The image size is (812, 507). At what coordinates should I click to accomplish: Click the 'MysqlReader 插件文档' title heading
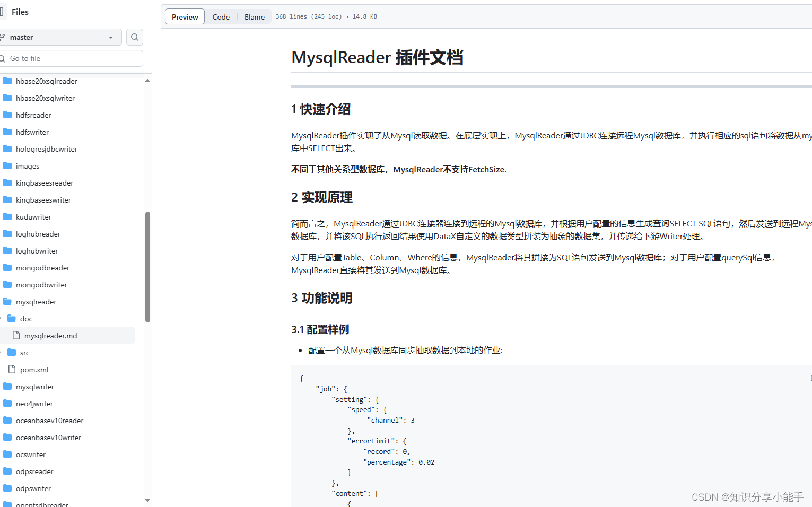(377, 57)
